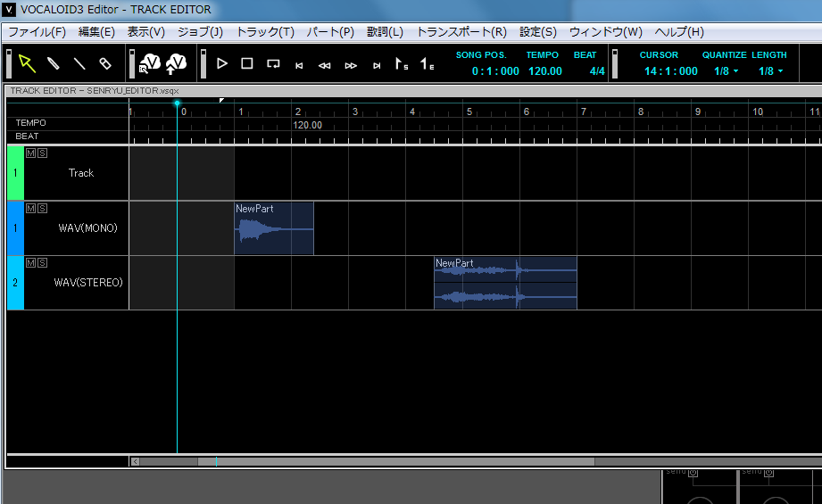Click the VOCALOID3 app icon in title bar
This screenshot has width=822, height=504.
tap(9, 10)
